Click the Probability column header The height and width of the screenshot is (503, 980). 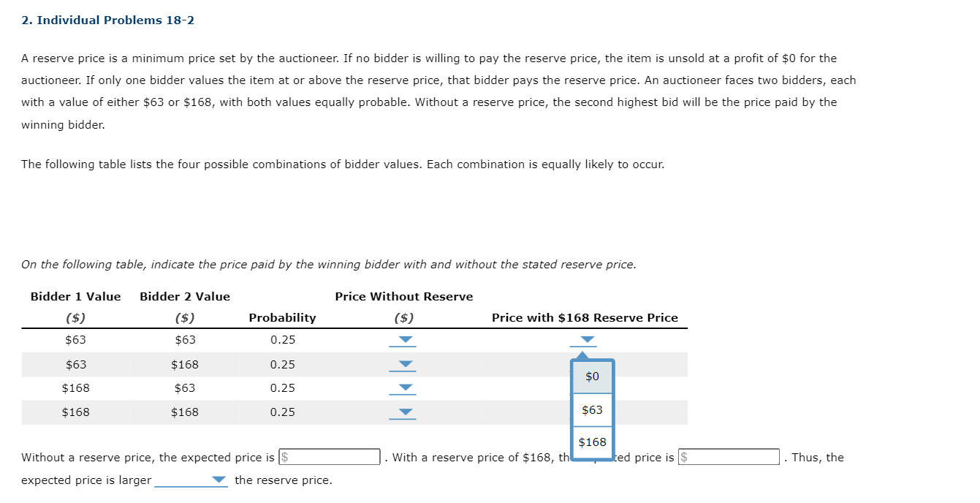282,317
